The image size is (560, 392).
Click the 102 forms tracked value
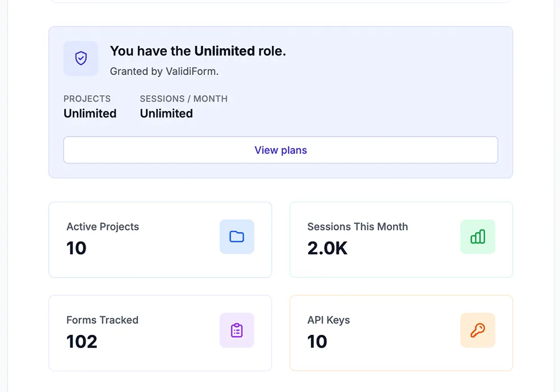pos(82,342)
